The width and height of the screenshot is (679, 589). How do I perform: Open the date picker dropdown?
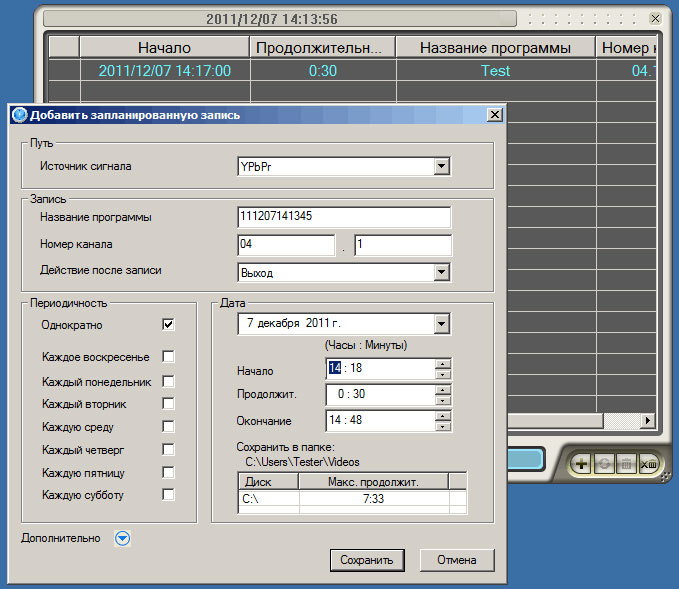click(x=441, y=324)
